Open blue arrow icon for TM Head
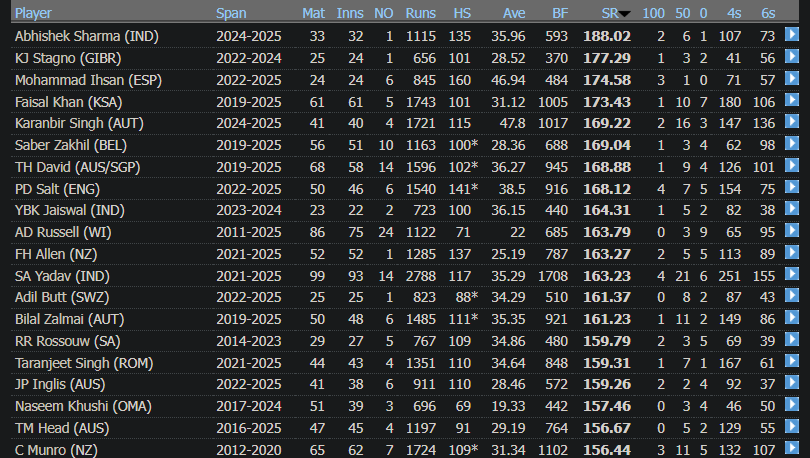This screenshot has width=810, height=458. (x=792, y=428)
